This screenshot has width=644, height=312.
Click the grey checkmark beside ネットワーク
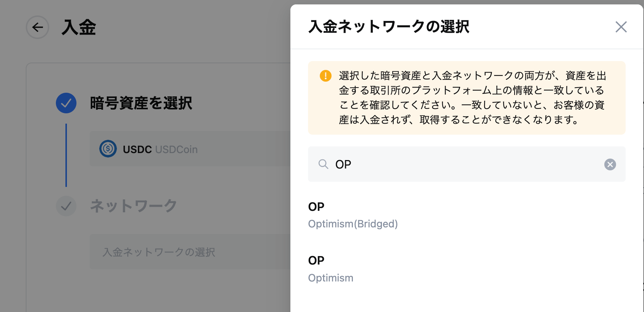point(66,206)
